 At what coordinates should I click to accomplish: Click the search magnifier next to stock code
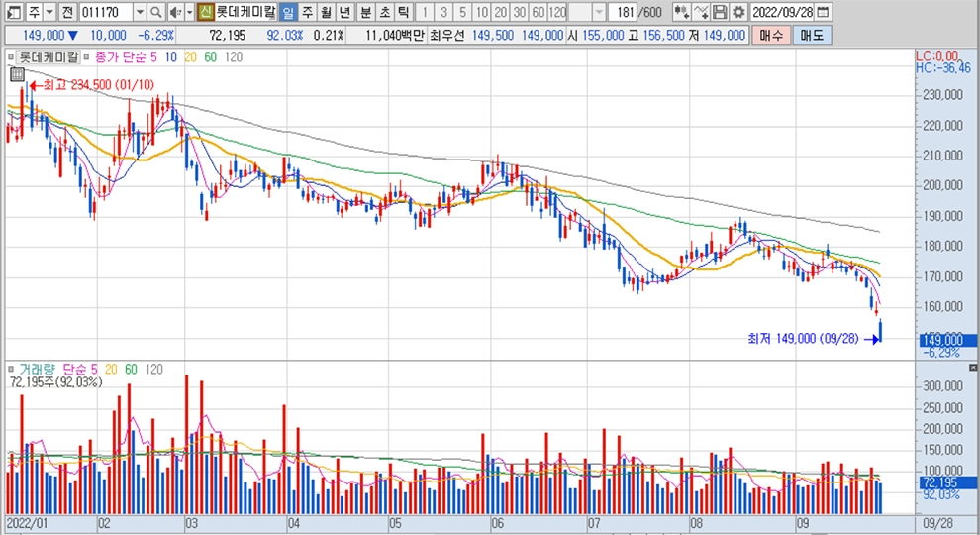tap(156, 12)
